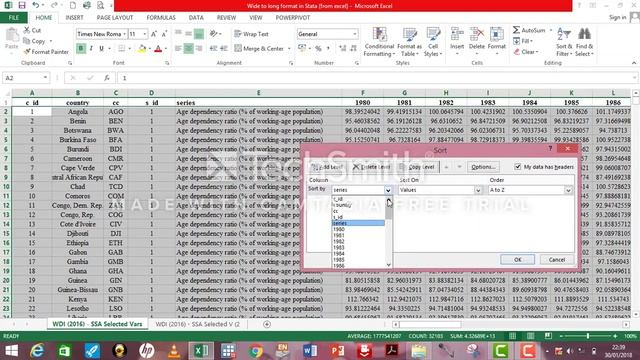Switch to the FORMULAS tab
The height and width of the screenshot is (360, 640).
point(161,18)
